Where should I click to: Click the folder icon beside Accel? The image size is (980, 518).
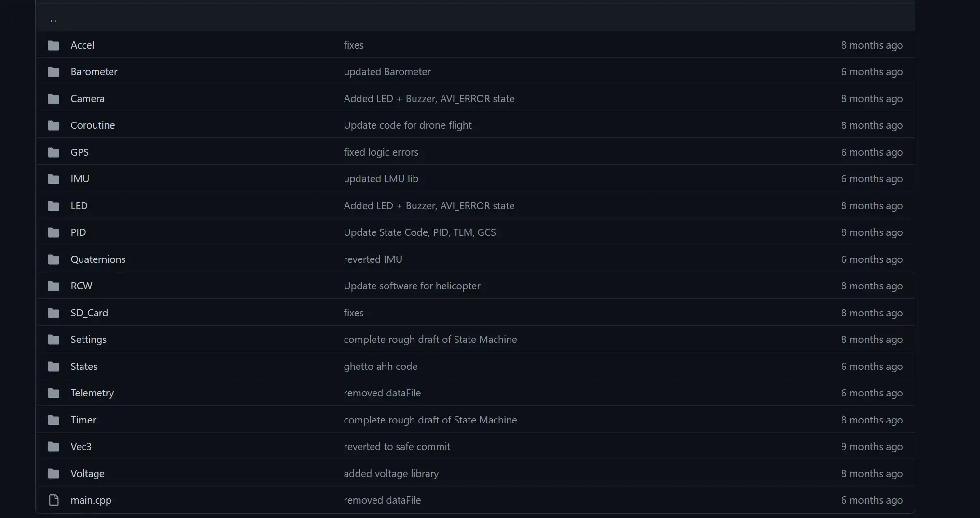[54, 45]
